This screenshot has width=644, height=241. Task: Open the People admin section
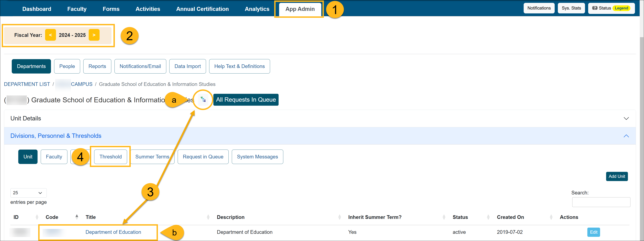pos(67,66)
